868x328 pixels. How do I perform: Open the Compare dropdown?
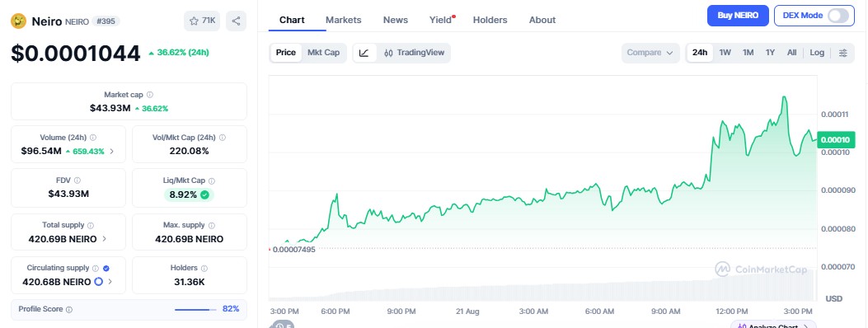pos(650,53)
